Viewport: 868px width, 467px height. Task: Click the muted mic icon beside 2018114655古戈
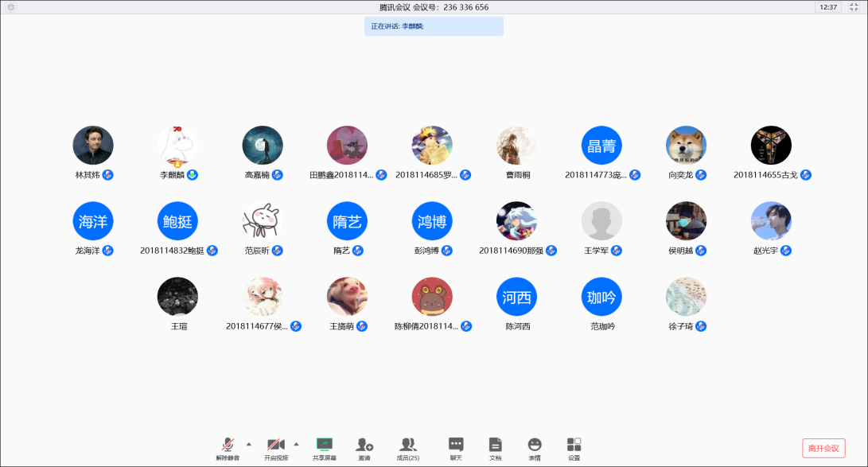[x=806, y=175]
